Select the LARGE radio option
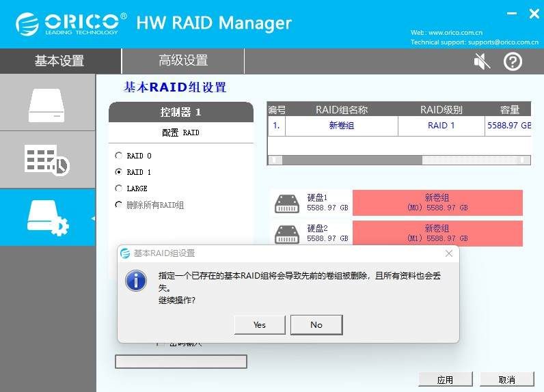 (119, 188)
